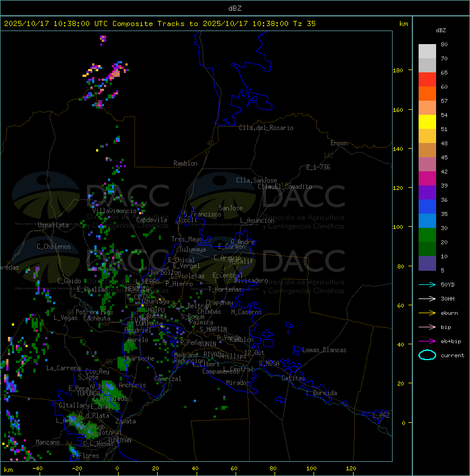
Task: Click the 100 km vertical axis tick label
Action: [x=398, y=227]
